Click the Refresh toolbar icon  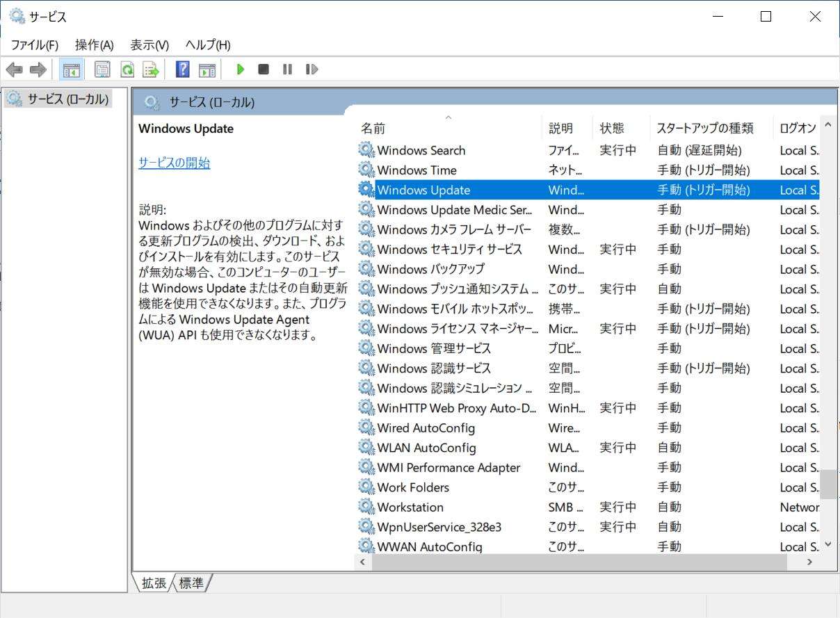[127, 70]
